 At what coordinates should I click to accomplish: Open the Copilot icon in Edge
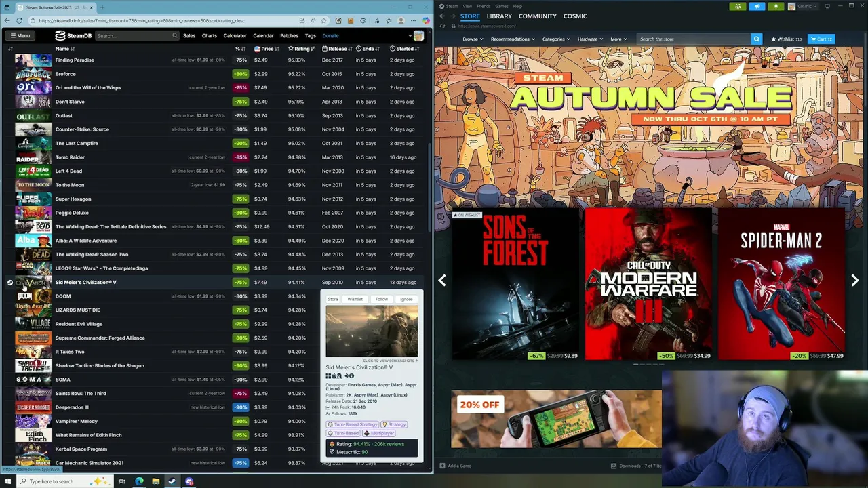coord(425,20)
